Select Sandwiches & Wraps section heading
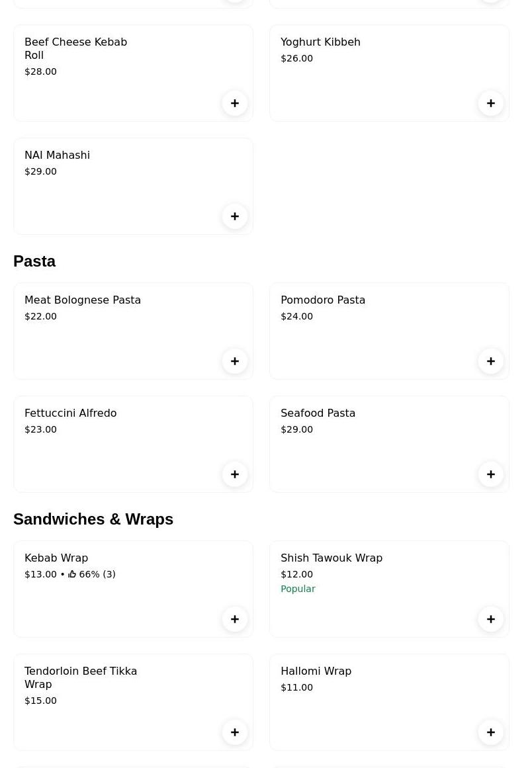This screenshot has width=532, height=768. coord(93,519)
